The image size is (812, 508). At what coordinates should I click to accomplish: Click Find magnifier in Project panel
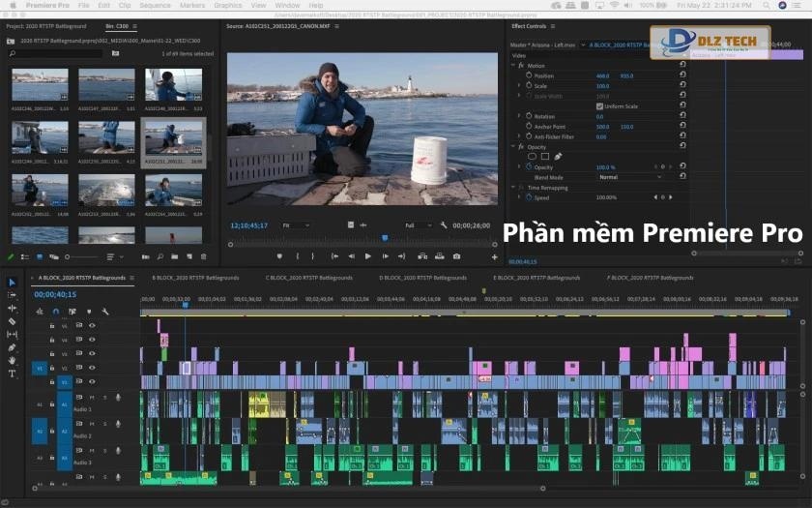click(x=160, y=257)
